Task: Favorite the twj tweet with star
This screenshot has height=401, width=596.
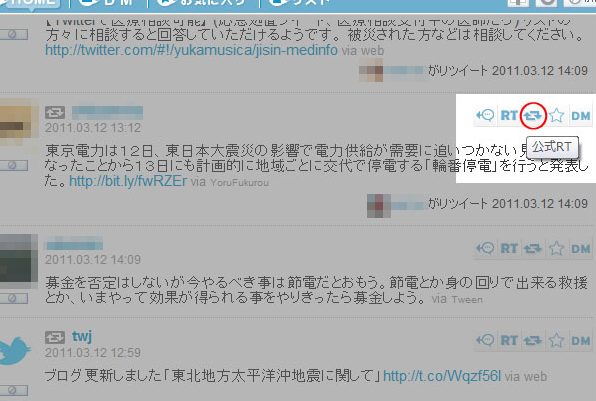Action: [x=556, y=341]
